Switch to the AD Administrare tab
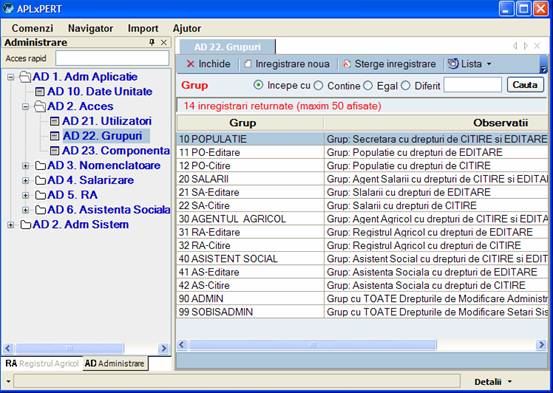The width and height of the screenshot is (553, 393). pyautogui.click(x=115, y=363)
